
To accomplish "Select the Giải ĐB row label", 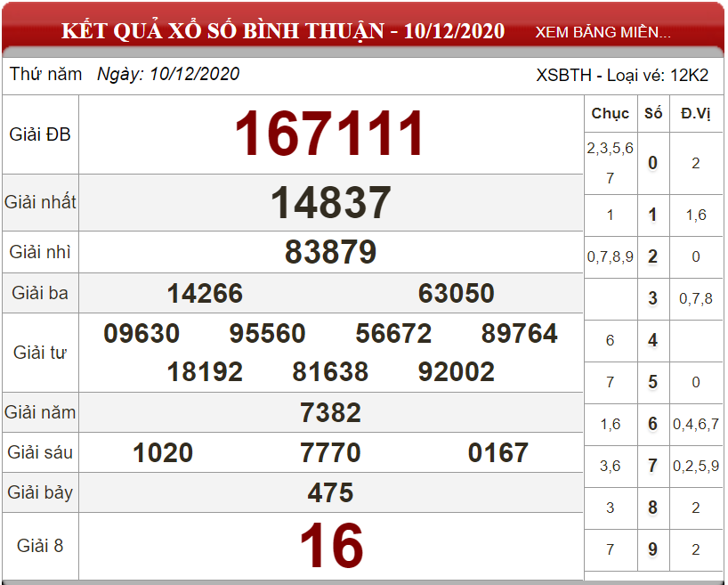I will (40, 134).
